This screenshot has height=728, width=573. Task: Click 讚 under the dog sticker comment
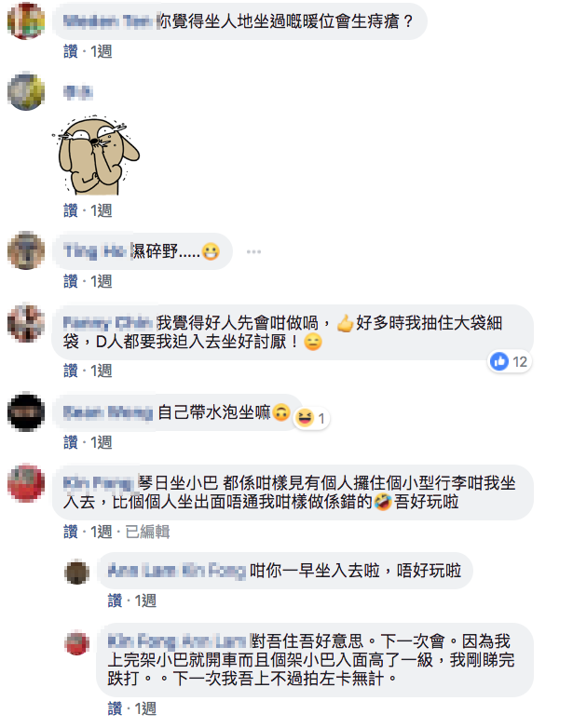(70, 210)
